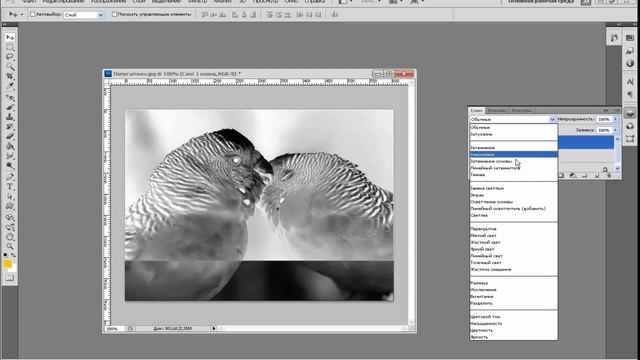The image size is (640, 360).
Task: Select the Lasso tool
Action: 10,57
